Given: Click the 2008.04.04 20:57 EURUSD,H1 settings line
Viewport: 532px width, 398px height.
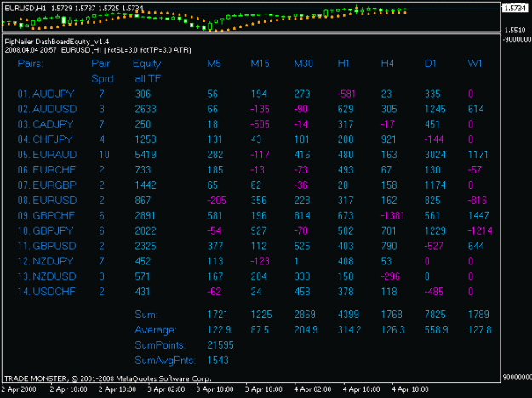Looking at the screenshot, I should (x=98, y=50).
